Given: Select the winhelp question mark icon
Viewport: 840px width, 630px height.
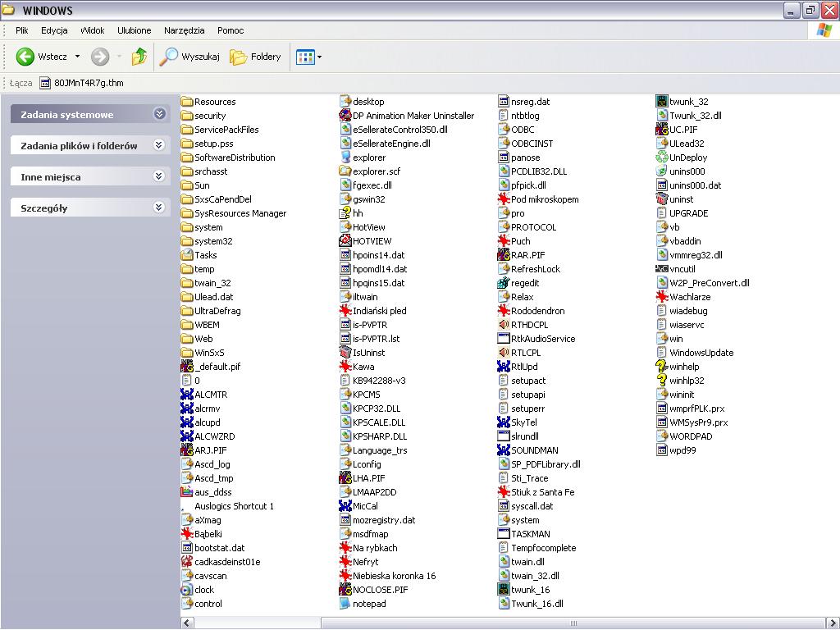Looking at the screenshot, I should coord(662,367).
